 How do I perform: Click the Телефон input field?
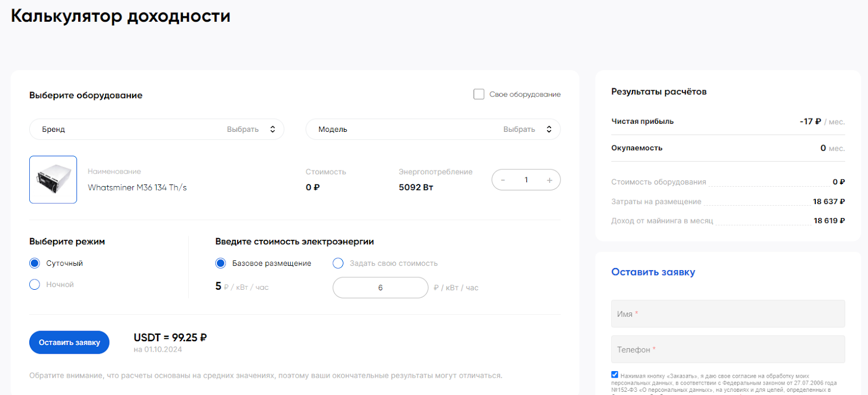pyautogui.click(x=728, y=349)
